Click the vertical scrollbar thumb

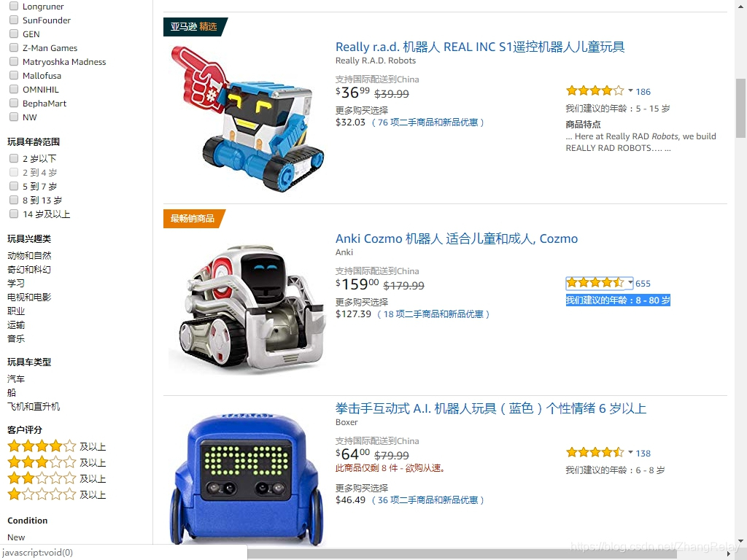[x=740, y=108]
